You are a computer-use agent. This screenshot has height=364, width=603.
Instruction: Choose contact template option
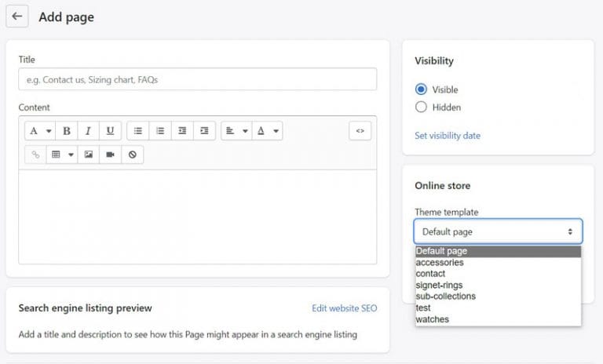498,274
